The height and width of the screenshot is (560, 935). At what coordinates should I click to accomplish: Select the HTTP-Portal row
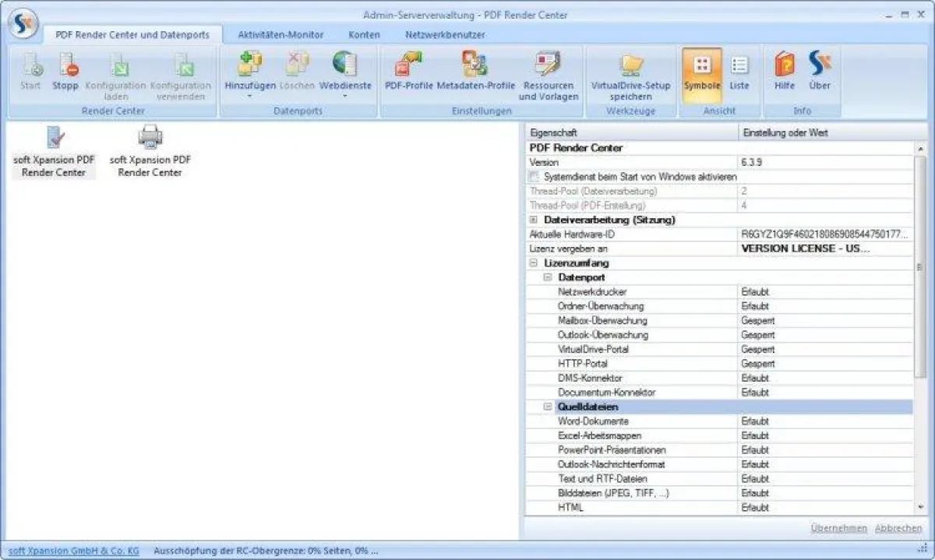click(719, 364)
